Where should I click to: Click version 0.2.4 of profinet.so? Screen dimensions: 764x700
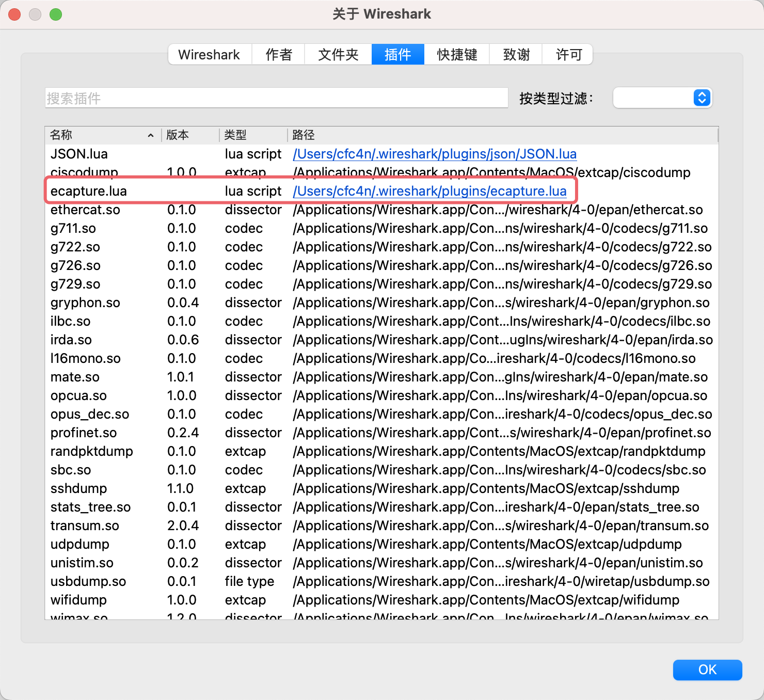183,433
